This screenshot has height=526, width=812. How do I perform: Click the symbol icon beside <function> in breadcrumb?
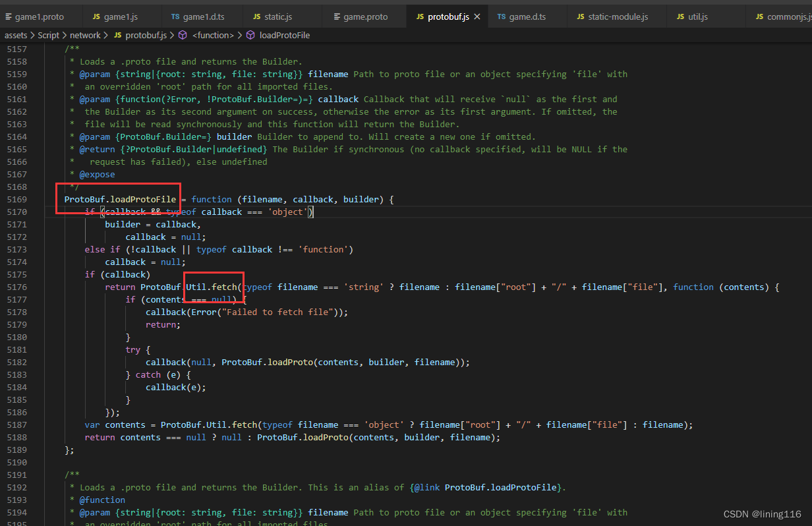[182, 35]
